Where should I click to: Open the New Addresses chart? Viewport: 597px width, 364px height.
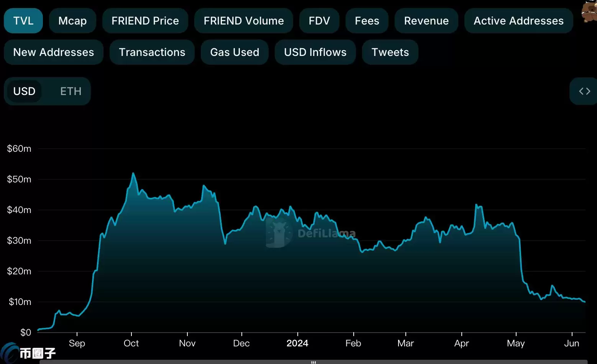[x=53, y=52]
